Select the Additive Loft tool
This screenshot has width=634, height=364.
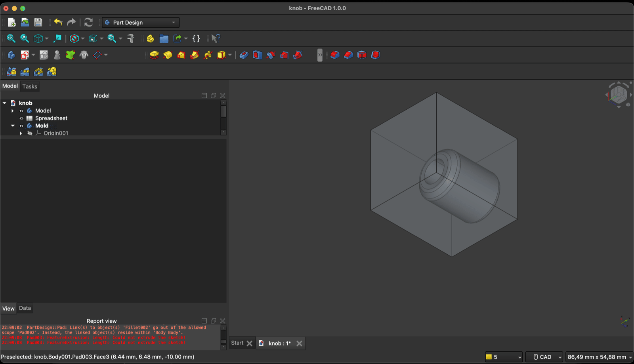click(181, 55)
